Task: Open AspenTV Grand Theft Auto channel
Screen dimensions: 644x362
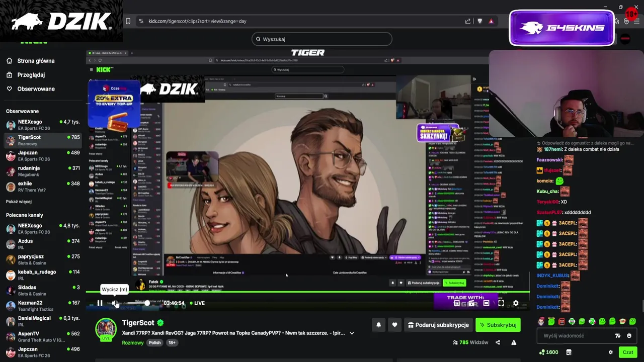Action: coord(42,336)
